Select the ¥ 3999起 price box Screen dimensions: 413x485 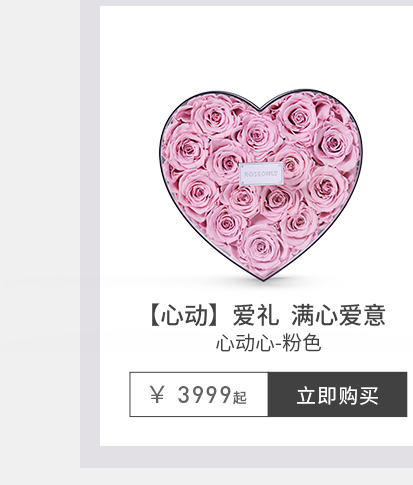199,395
